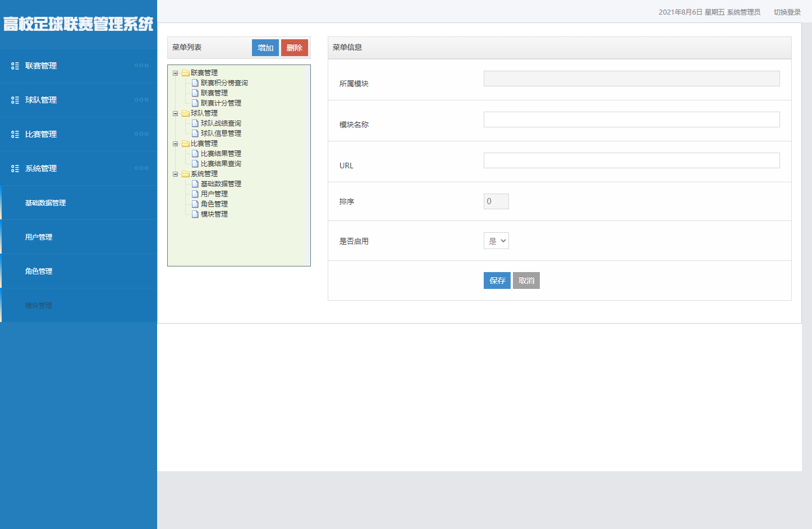Select 用户管理 in the sidebar

click(x=38, y=237)
